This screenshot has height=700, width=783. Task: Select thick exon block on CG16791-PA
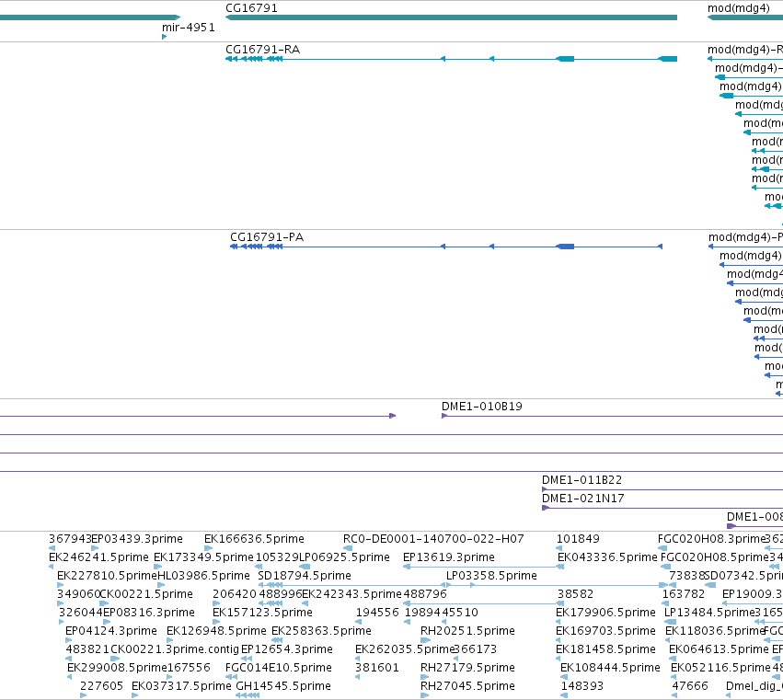pyautogui.click(x=565, y=247)
